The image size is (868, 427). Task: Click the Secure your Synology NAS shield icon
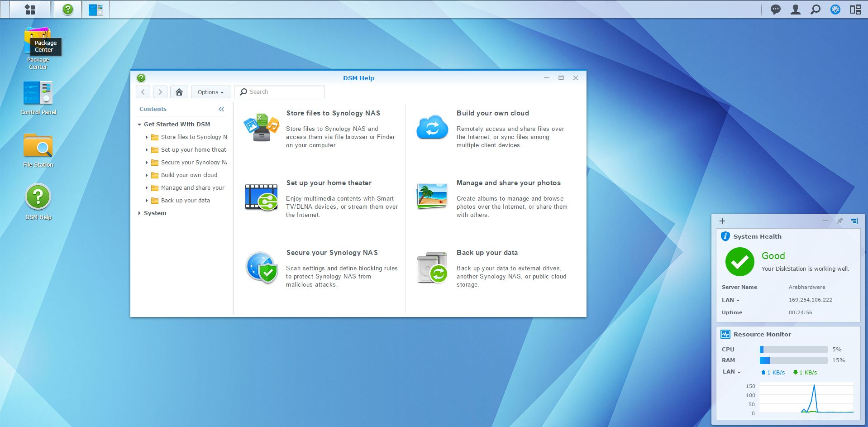click(x=262, y=268)
